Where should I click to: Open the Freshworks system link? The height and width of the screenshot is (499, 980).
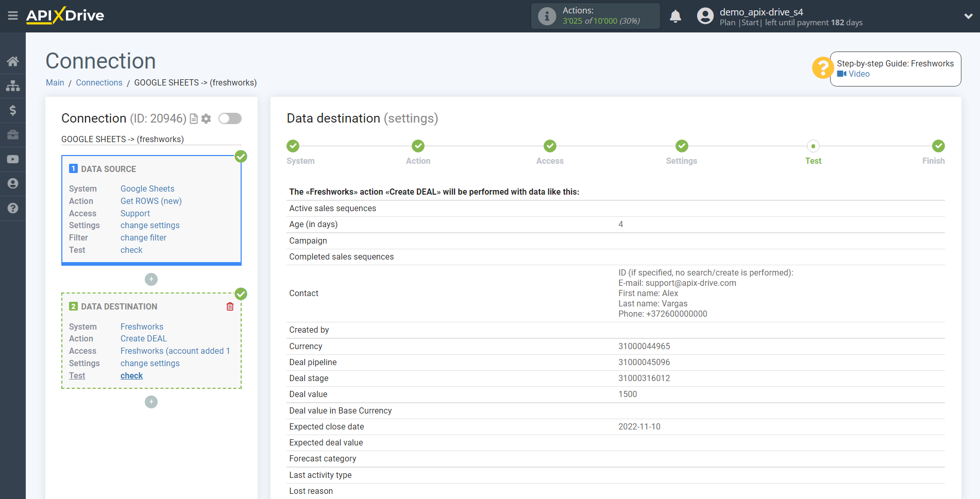tap(142, 326)
